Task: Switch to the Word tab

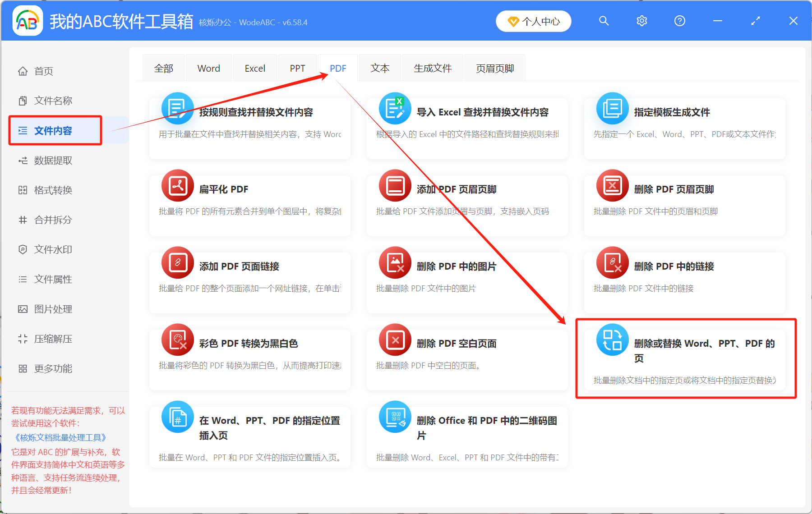Action: 208,68
